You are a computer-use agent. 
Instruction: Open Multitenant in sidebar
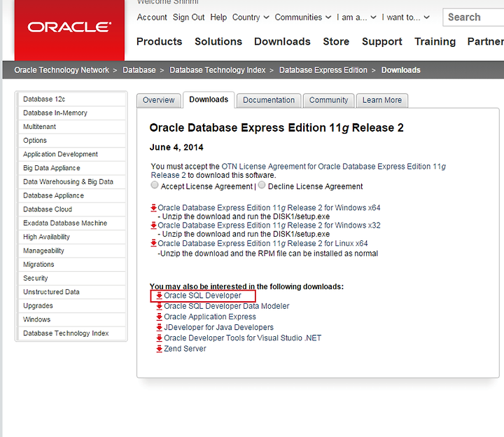[x=72, y=127]
